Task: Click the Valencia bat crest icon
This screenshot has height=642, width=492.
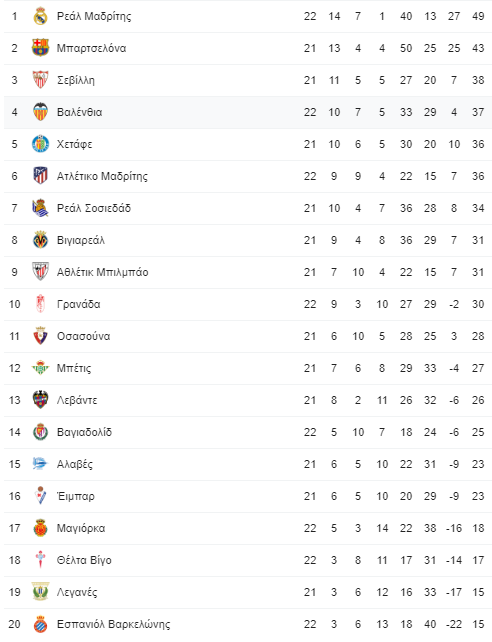Action: click(40, 112)
